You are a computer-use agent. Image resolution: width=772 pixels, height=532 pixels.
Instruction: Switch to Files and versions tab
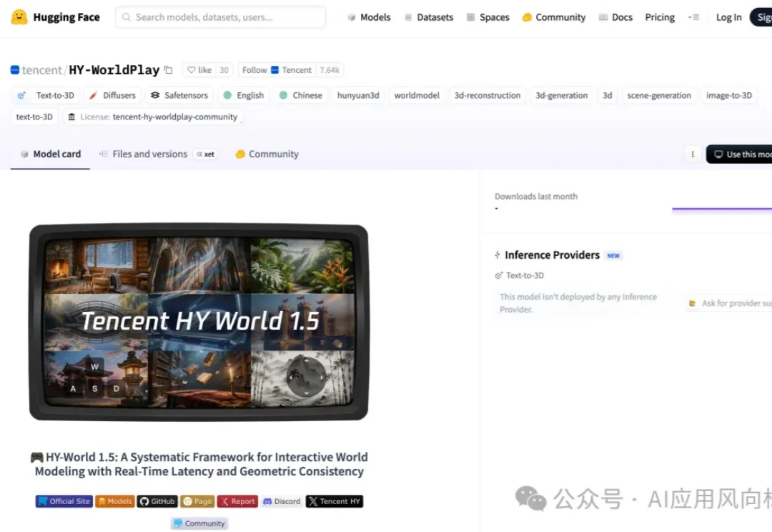149,154
